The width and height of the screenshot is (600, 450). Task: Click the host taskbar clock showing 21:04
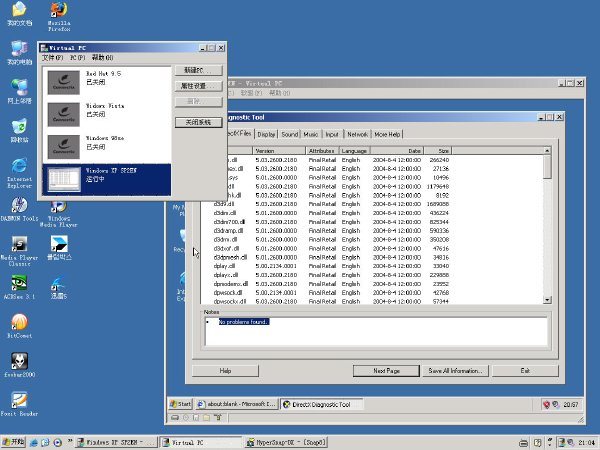(x=587, y=443)
